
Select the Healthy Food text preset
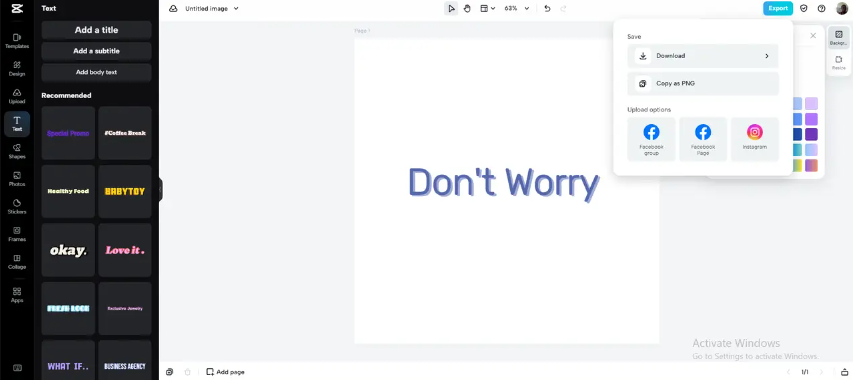pos(68,191)
